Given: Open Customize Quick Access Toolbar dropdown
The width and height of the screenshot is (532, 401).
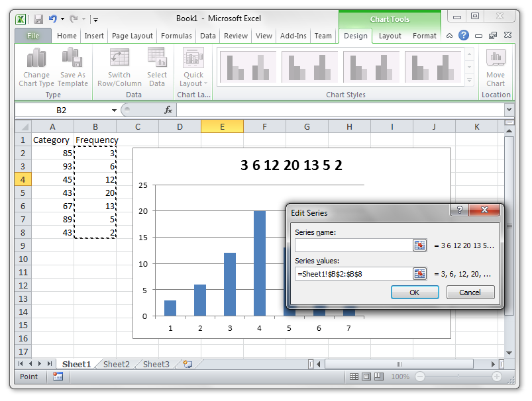Looking at the screenshot, I should coord(95,20).
